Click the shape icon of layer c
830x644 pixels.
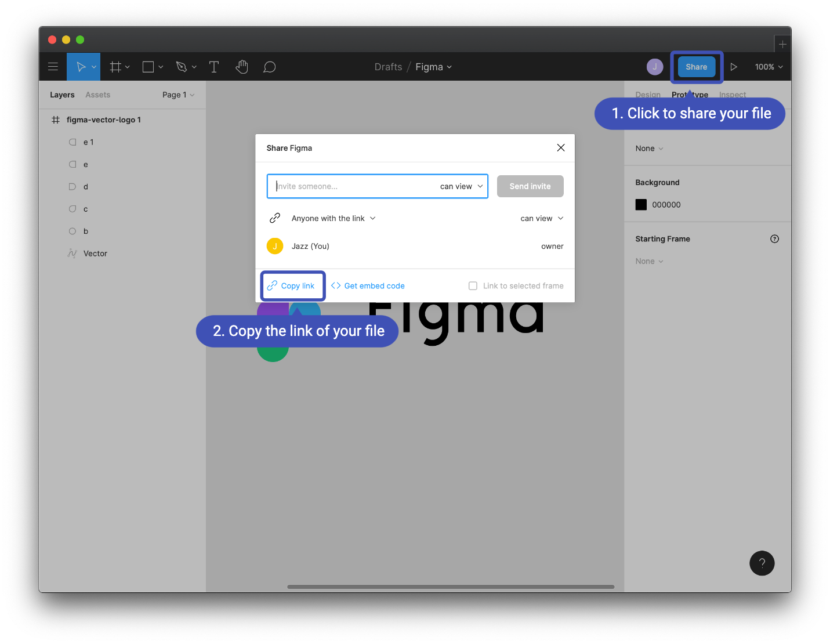pyautogui.click(x=73, y=209)
